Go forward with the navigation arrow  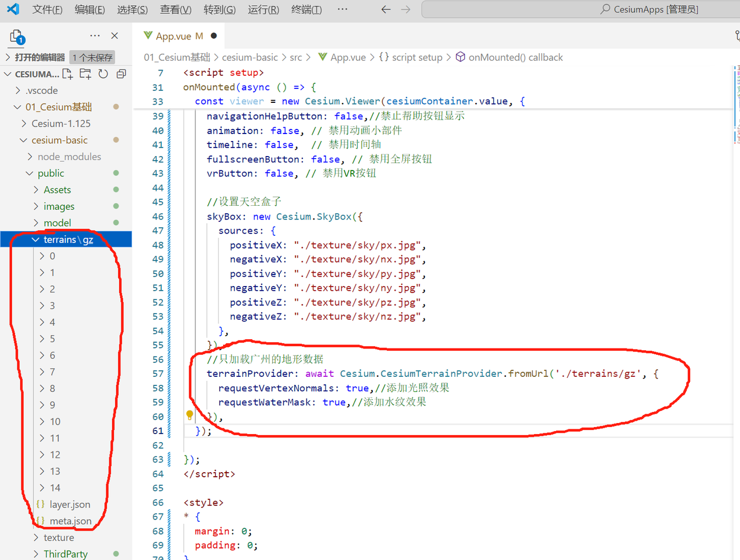(x=406, y=9)
